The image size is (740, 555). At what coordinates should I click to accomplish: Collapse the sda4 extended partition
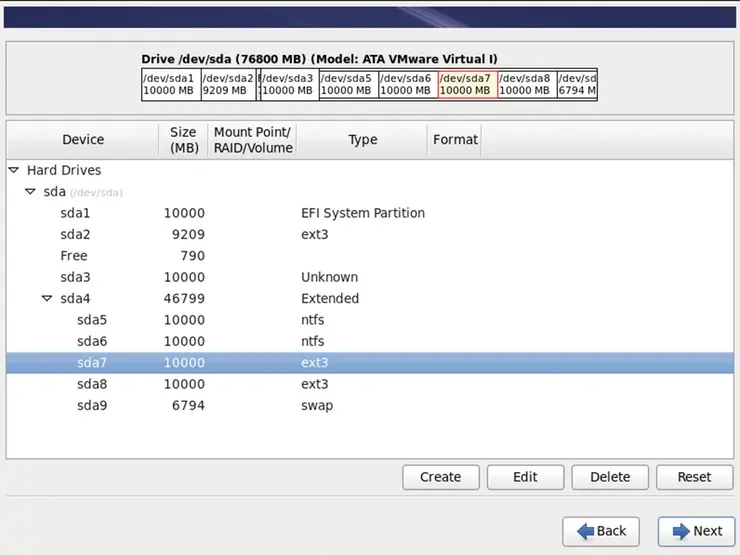click(x=47, y=299)
